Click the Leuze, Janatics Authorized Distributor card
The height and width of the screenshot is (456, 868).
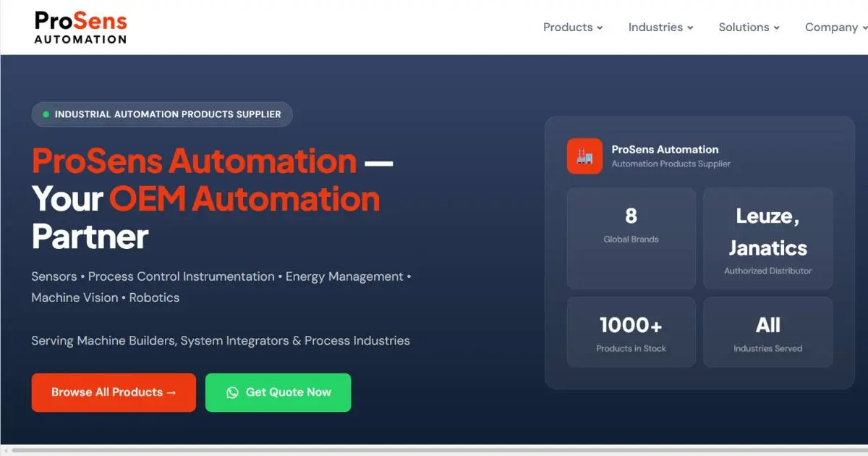tap(768, 239)
